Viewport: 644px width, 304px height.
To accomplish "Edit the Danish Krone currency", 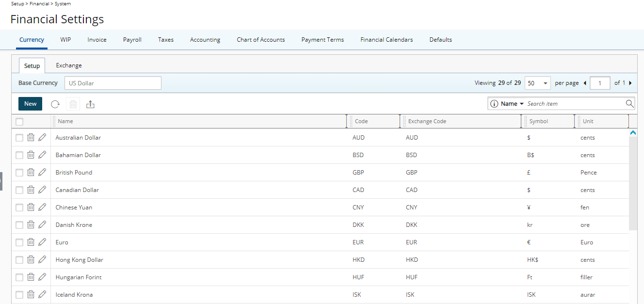I will point(42,225).
